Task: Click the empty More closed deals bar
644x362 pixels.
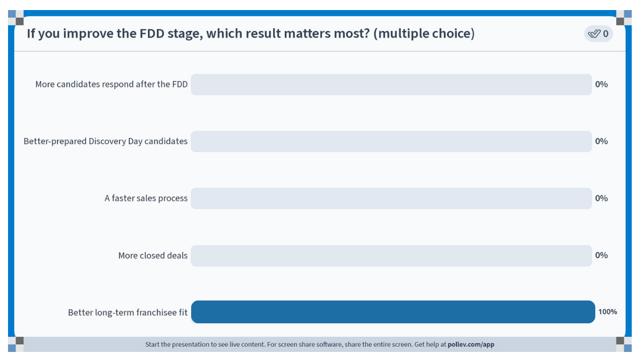Action: (x=391, y=255)
